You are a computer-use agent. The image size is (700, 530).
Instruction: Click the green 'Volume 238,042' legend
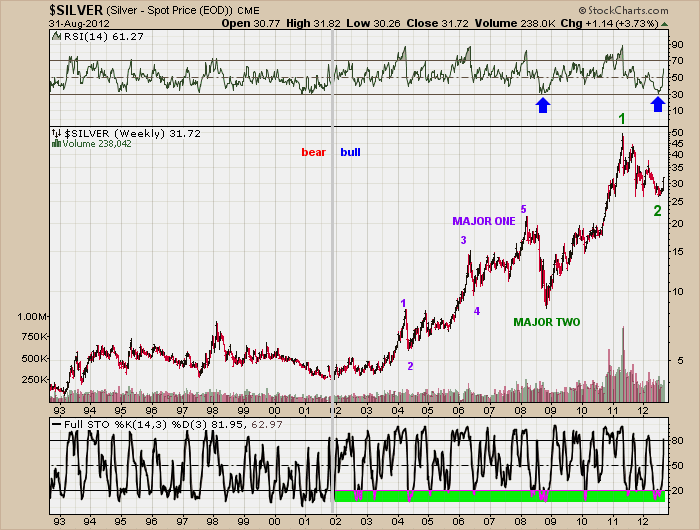click(97, 143)
